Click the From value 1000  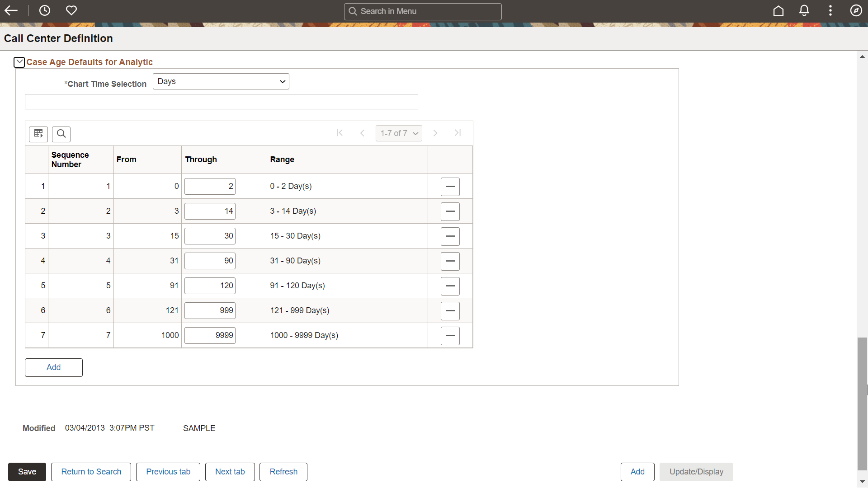click(x=170, y=335)
